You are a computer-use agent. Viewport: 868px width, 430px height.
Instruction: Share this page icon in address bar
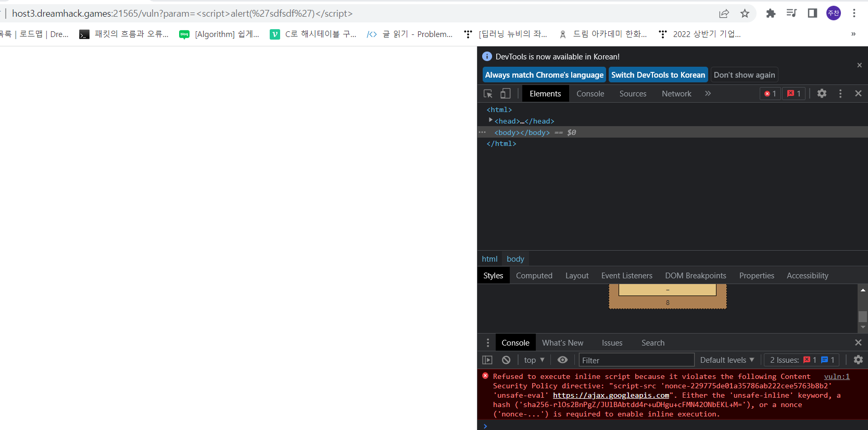point(724,14)
